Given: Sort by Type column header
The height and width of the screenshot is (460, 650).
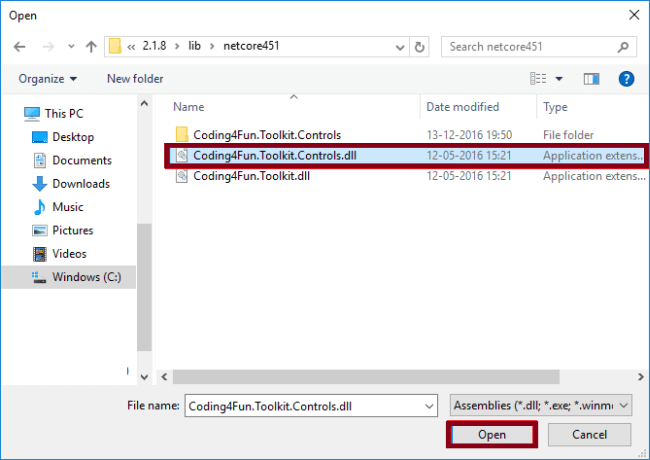Looking at the screenshot, I should [555, 107].
